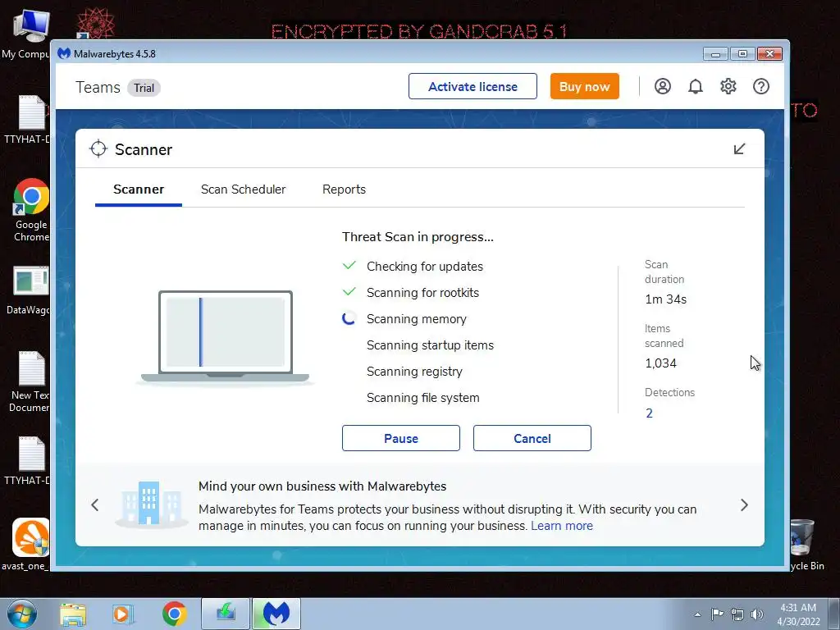Screen dimensions: 840x630
Task: Show hidden system tray icons
Action: click(x=697, y=614)
